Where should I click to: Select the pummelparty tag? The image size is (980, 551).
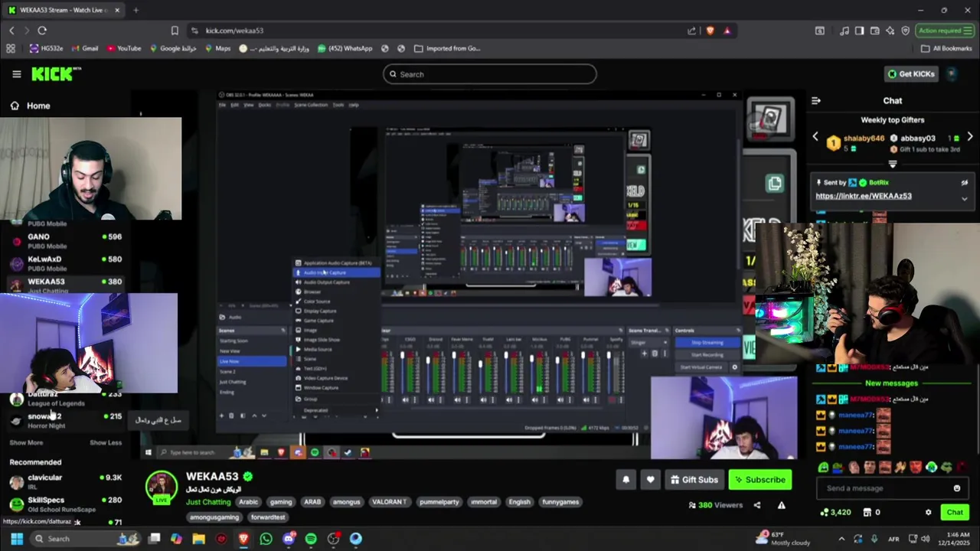(x=439, y=502)
